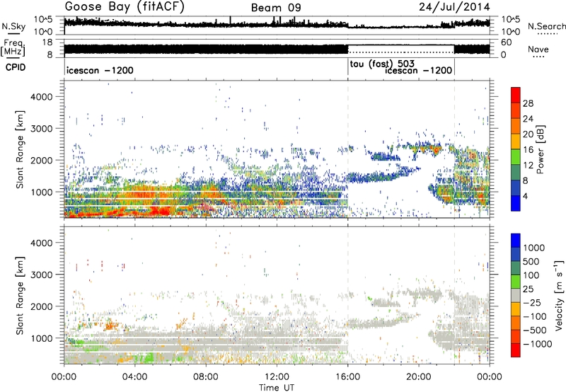This screenshot has width=566, height=392.
Task: Click the '28' tick on power scale
Action: coord(528,103)
